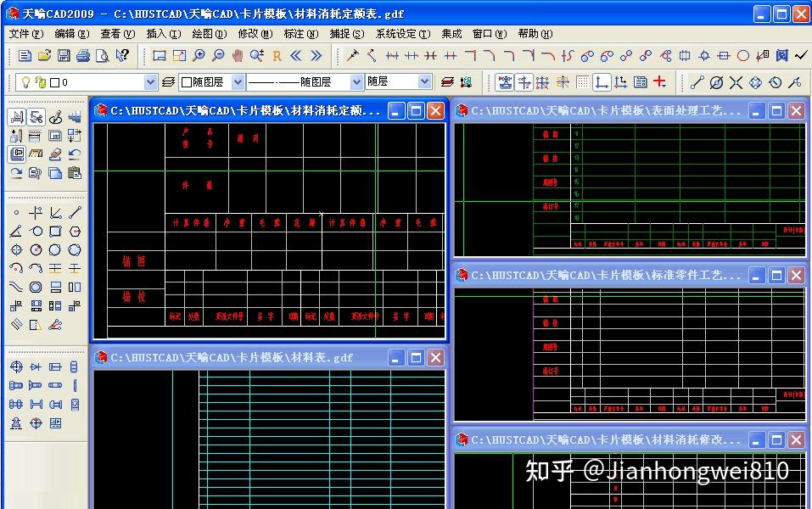Select the Save icon on the toolbar
The image size is (812, 509).
click(x=64, y=56)
